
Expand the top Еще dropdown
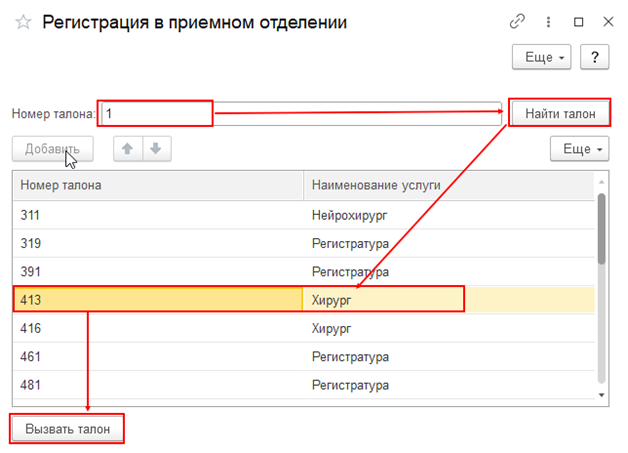point(540,57)
